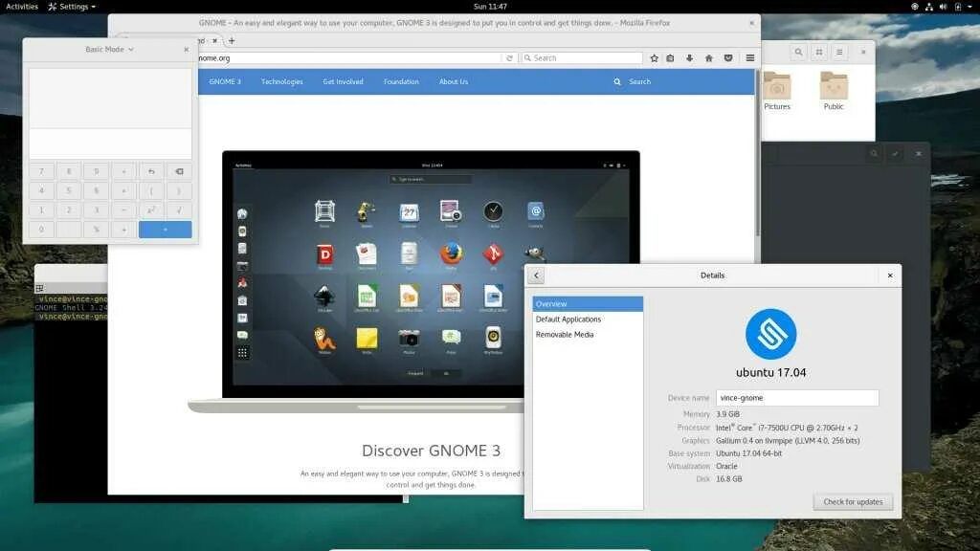Open system menu arrow in top bar

[970, 7]
